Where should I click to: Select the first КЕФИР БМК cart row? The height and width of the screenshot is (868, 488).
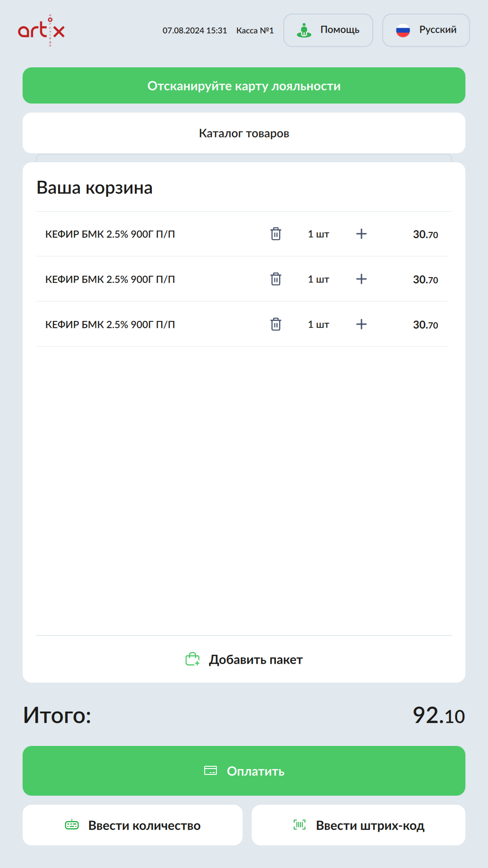(x=110, y=234)
